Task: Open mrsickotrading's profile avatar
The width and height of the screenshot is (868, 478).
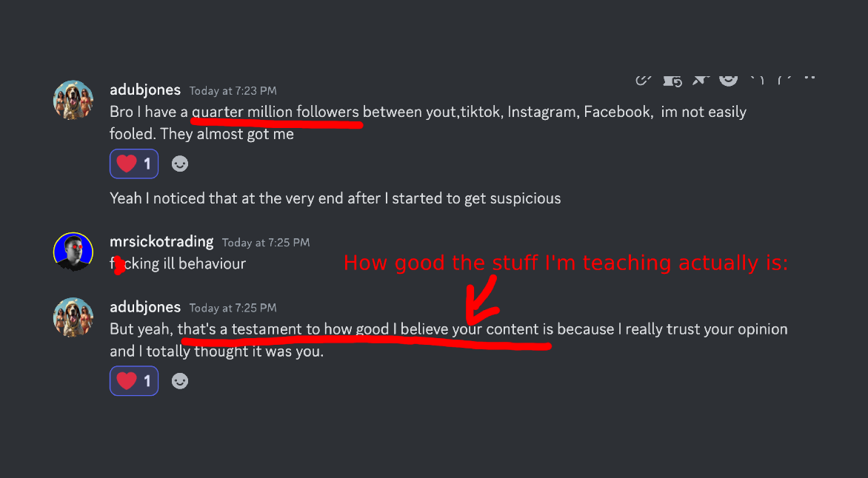Action: [x=73, y=252]
